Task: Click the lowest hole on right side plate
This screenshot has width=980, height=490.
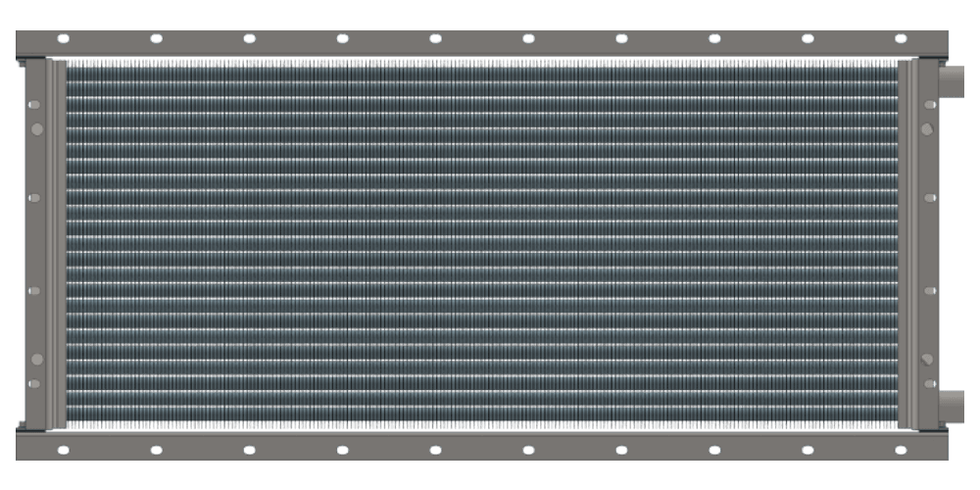Action: 929,383
